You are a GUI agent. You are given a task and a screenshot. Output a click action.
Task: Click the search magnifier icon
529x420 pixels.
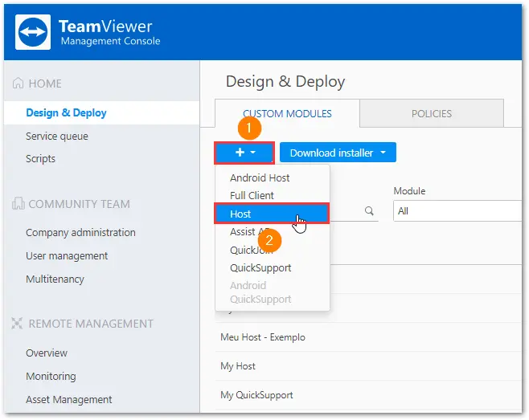tap(369, 211)
